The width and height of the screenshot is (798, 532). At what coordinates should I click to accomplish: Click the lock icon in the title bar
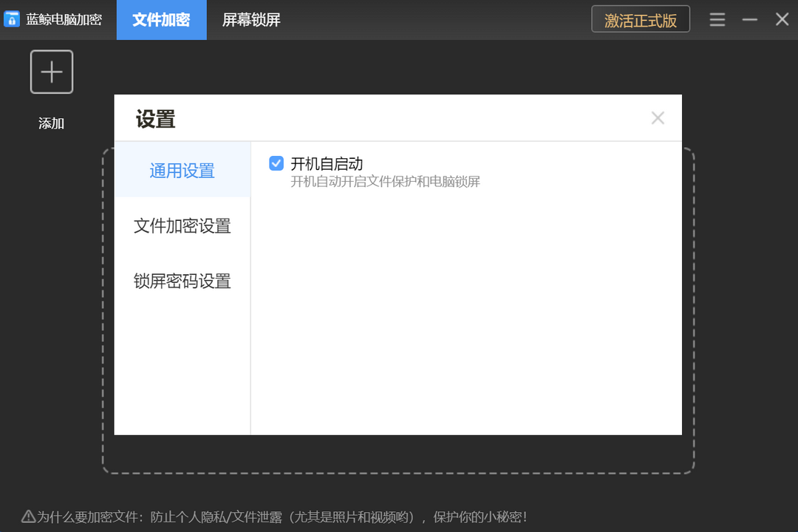click(x=11, y=19)
